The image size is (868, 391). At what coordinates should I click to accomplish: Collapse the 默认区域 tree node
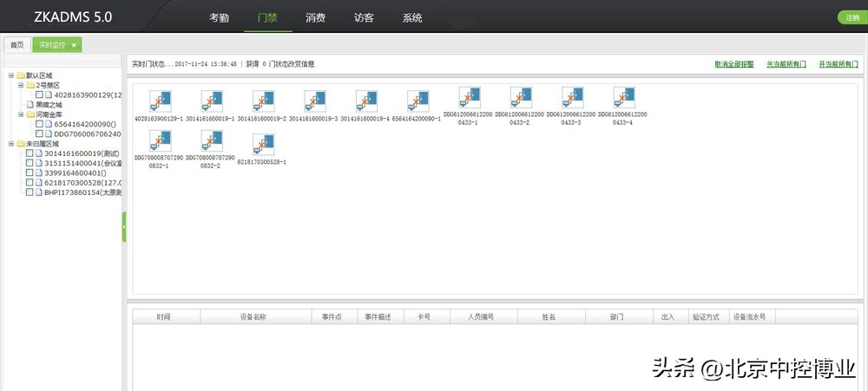click(11, 75)
